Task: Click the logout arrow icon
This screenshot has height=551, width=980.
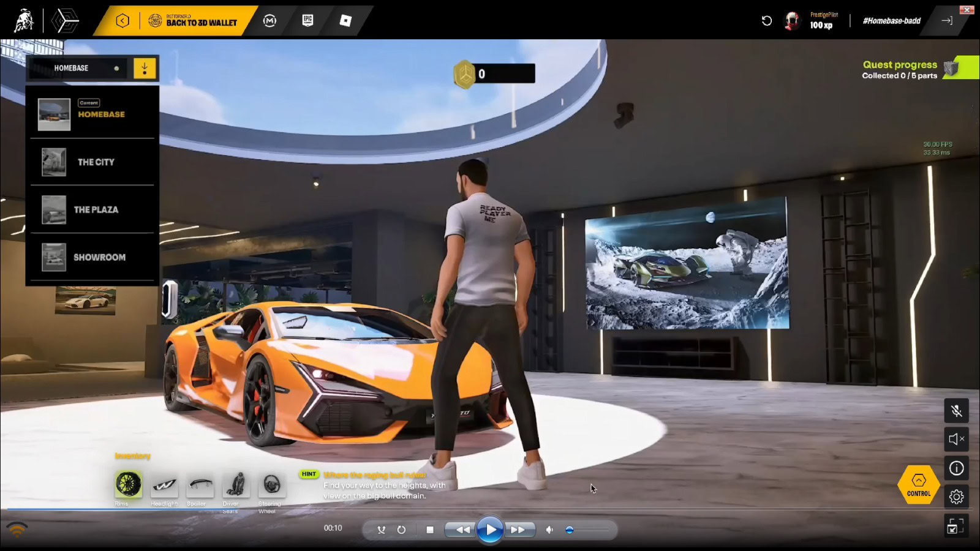Action: pyautogui.click(x=947, y=21)
